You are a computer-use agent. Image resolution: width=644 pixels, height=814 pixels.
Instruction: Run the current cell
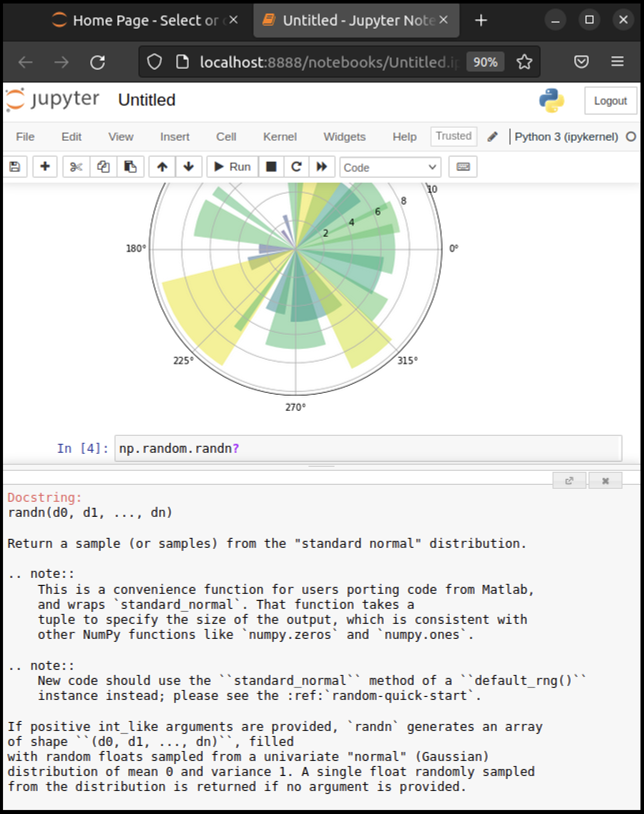[x=232, y=167]
